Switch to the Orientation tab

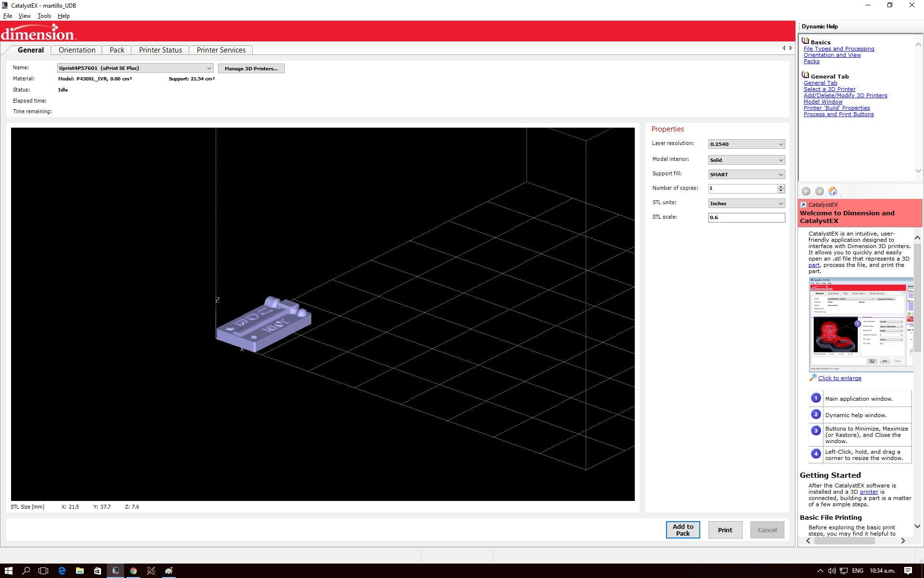pos(77,50)
